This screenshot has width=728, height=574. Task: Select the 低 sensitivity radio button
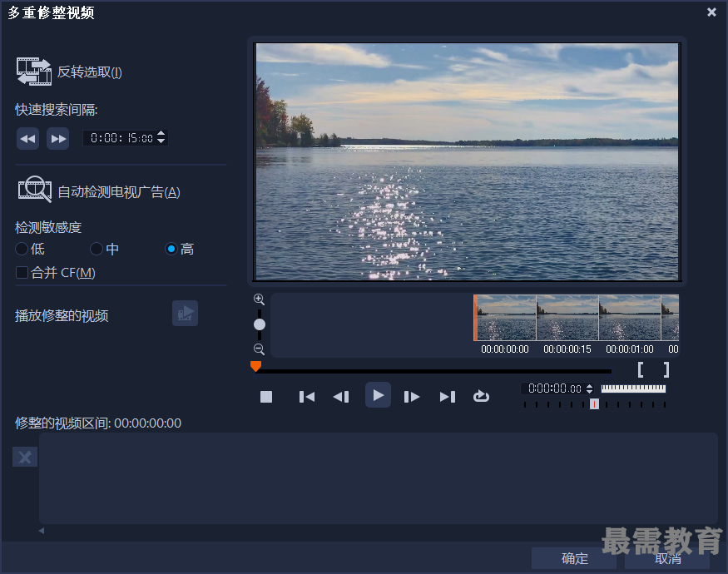pyautogui.click(x=22, y=249)
